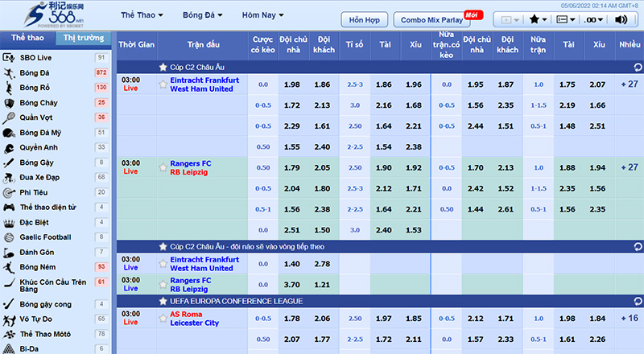The image size is (644, 354).
Task: Star the Eintracht Frankfurt match at 1.40 odds
Action: tap(163, 264)
